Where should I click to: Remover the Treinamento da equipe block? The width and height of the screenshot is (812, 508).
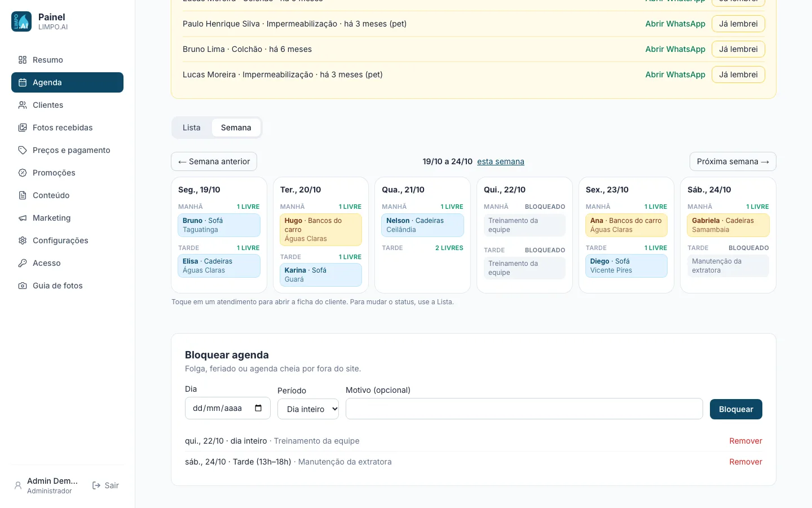745,441
